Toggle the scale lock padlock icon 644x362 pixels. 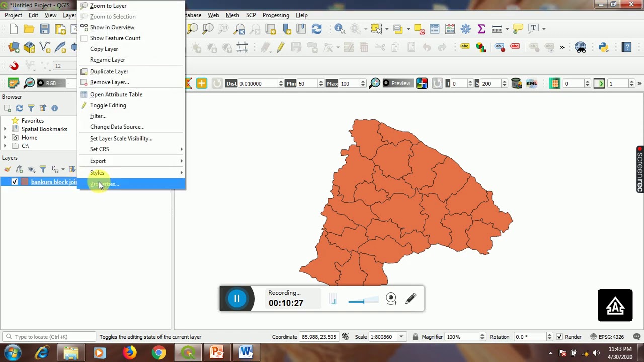coord(415,337)
